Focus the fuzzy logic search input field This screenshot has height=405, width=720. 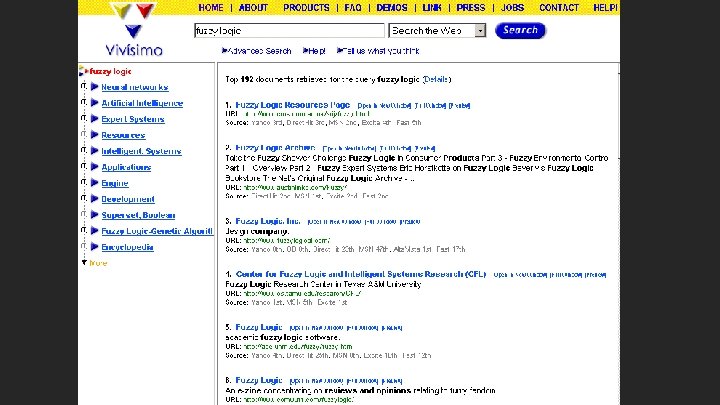pyautogui.click(x=289, y=31)
